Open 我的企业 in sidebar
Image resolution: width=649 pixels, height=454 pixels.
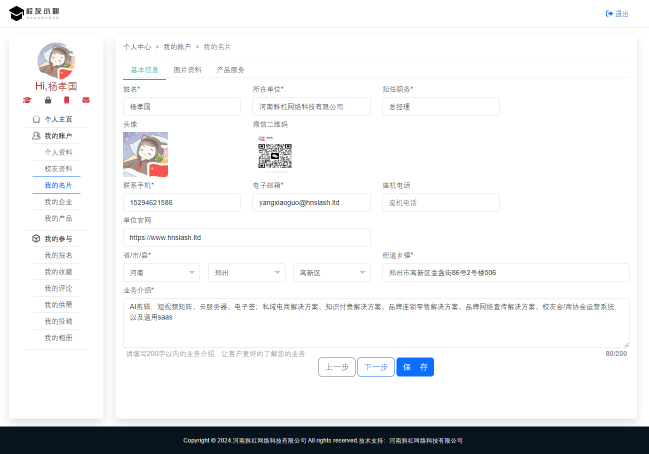58,202
